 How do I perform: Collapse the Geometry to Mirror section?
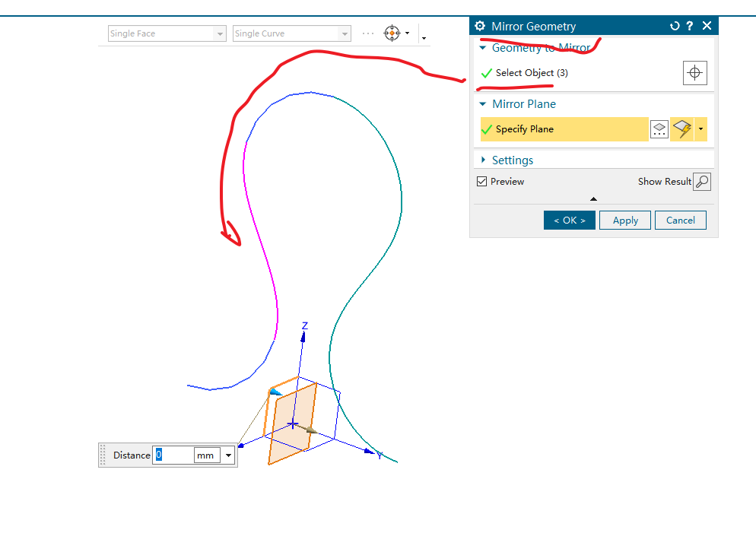point(483,48)
